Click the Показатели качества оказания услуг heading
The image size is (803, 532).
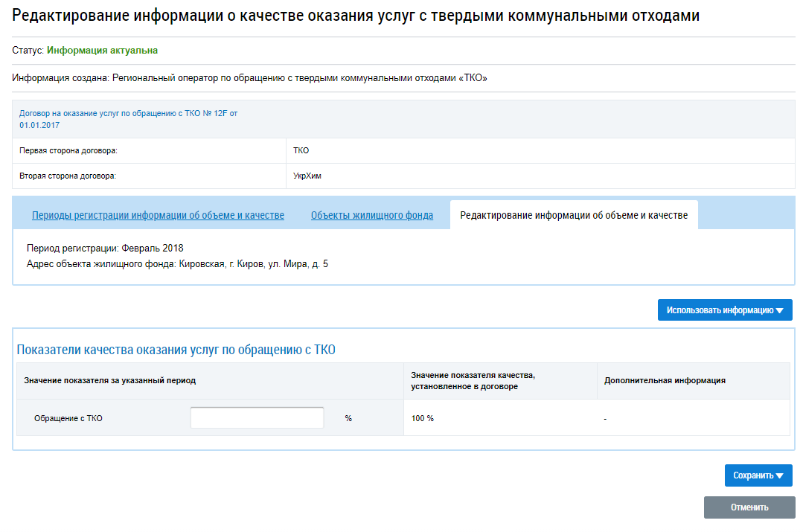click(176, 350)
